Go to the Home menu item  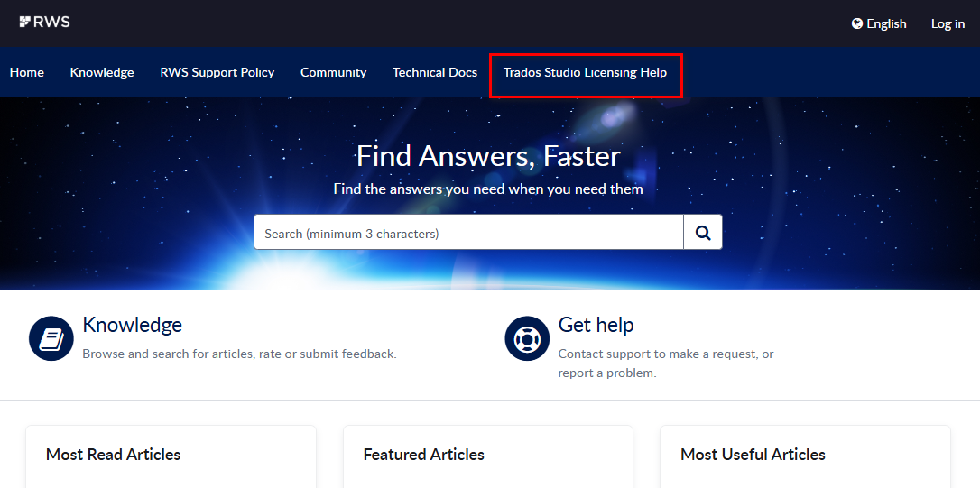(x=27, y=72)
